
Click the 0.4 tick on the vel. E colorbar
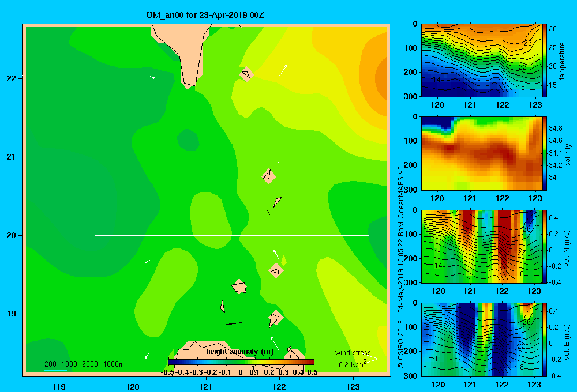(553, 311)
